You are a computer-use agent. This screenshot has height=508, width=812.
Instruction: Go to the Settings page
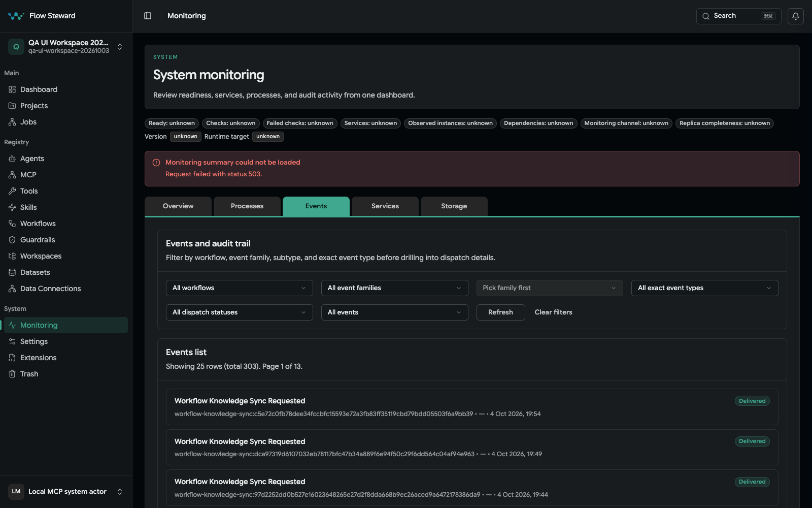point(66,341)
